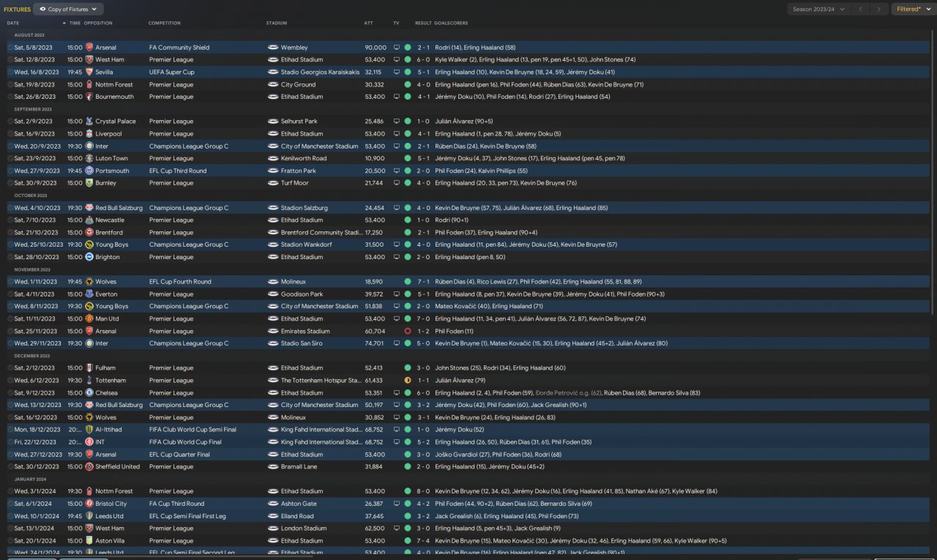Open the Filtered options dropdown
The image size is (937, 560).
(914, 10)
